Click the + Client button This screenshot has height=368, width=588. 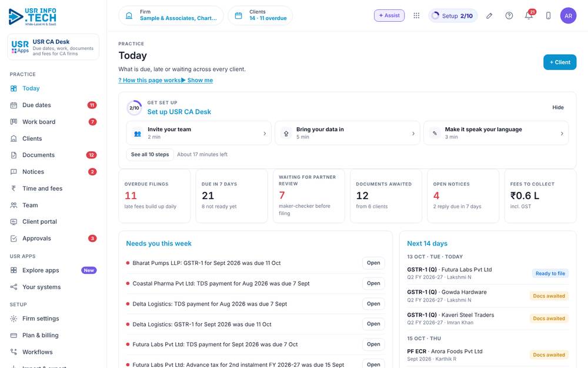point(560,62)
